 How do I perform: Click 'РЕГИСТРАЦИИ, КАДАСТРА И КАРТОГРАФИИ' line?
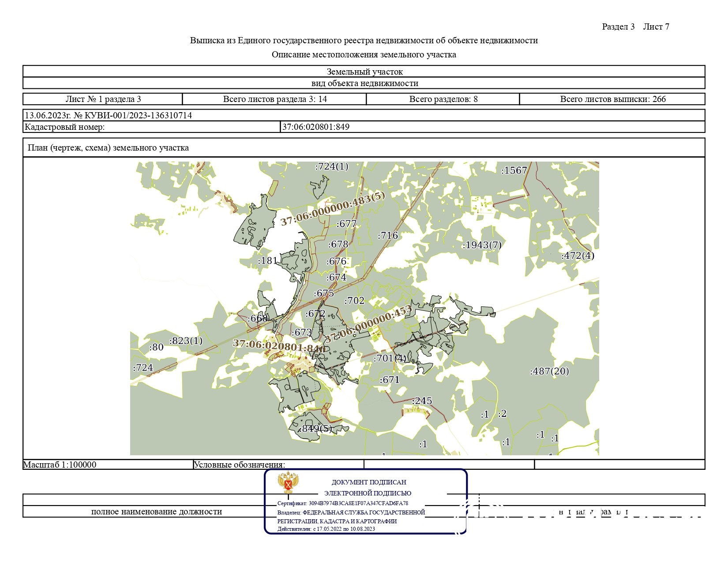point(337,521)
